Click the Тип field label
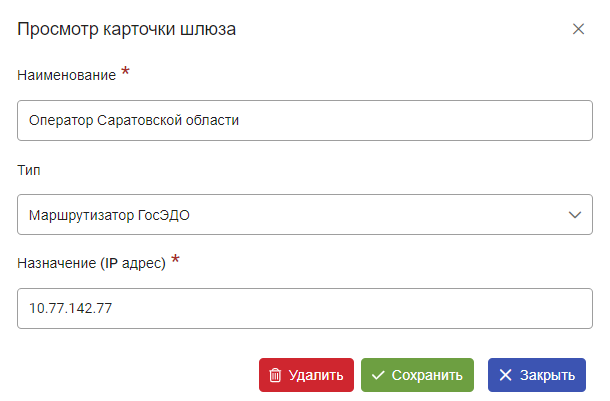The width and height of the screenshot is (610, 401). tap(29, 170)
